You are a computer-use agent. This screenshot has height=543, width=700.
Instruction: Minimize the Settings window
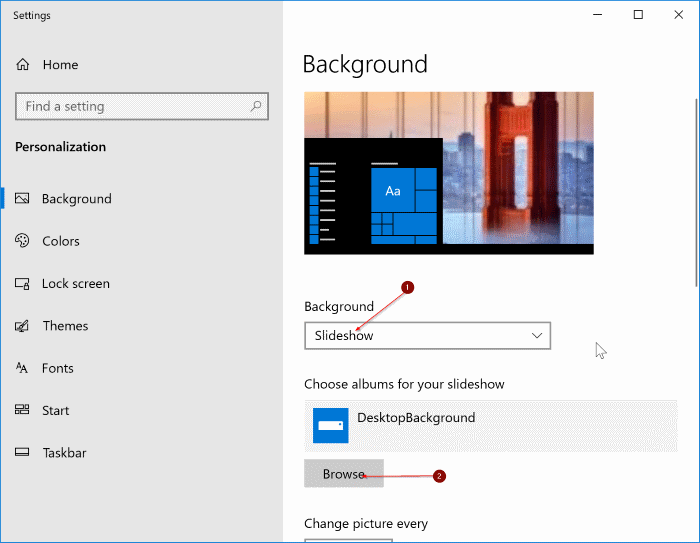[x=597, y=15]
